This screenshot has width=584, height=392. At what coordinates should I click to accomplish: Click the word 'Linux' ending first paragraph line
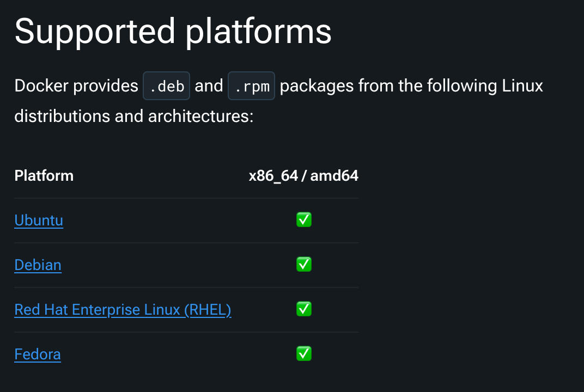coord(522,86)
